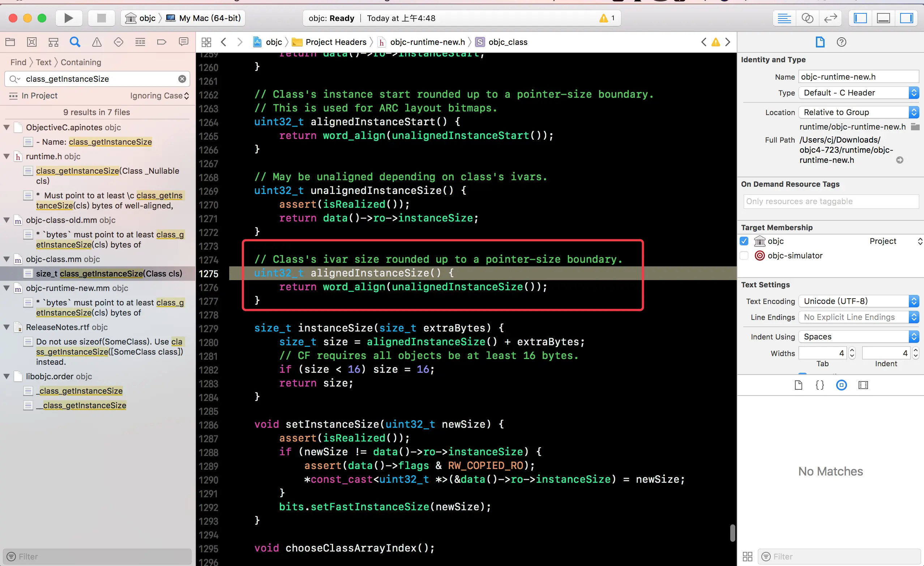Show the Assistant editor
Screen dimensions: 924x566
807,18
